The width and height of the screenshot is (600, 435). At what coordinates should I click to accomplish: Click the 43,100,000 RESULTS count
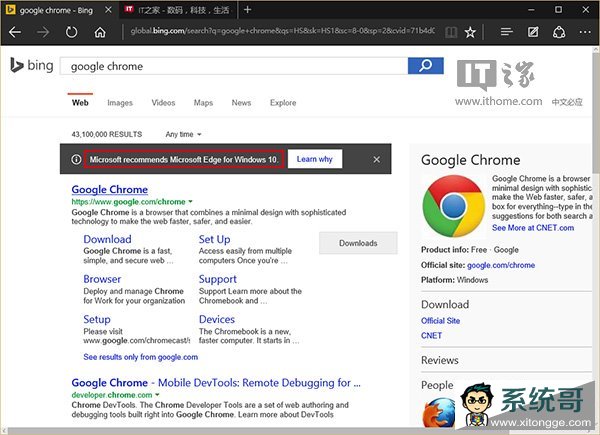[x=107, y=134]
